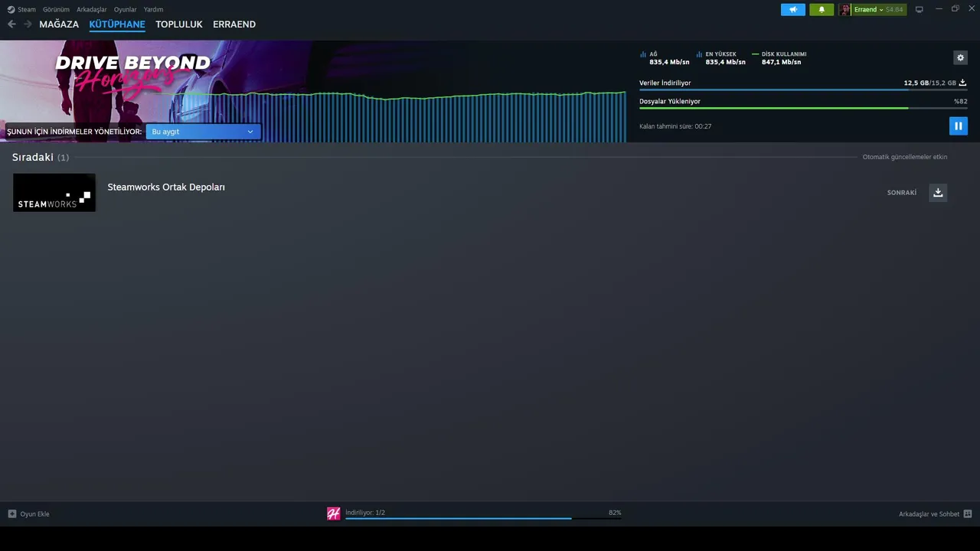
Task: Click 'İndiriliyor: 1/2' status text
Action: (x=365, y=513)
